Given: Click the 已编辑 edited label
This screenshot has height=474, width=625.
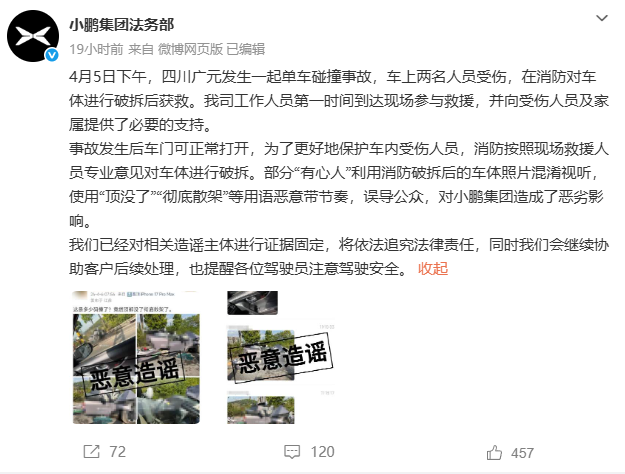Looking at the screenshot, I should click(246, 49).
